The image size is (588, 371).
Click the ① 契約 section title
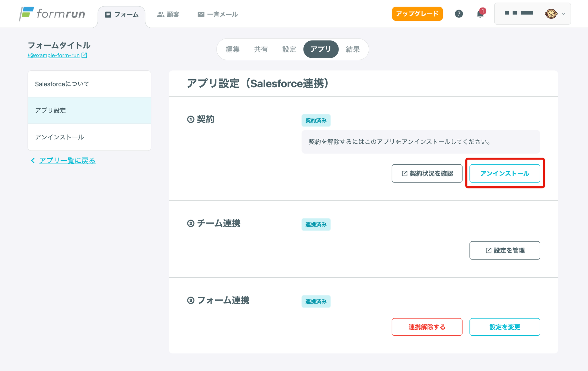point(201,119)
